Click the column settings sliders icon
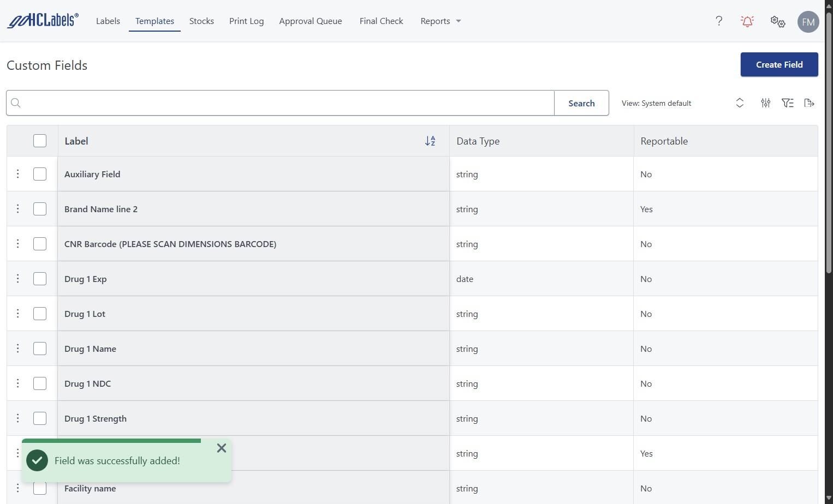This screenshot has width=833, height=504. 765,103
